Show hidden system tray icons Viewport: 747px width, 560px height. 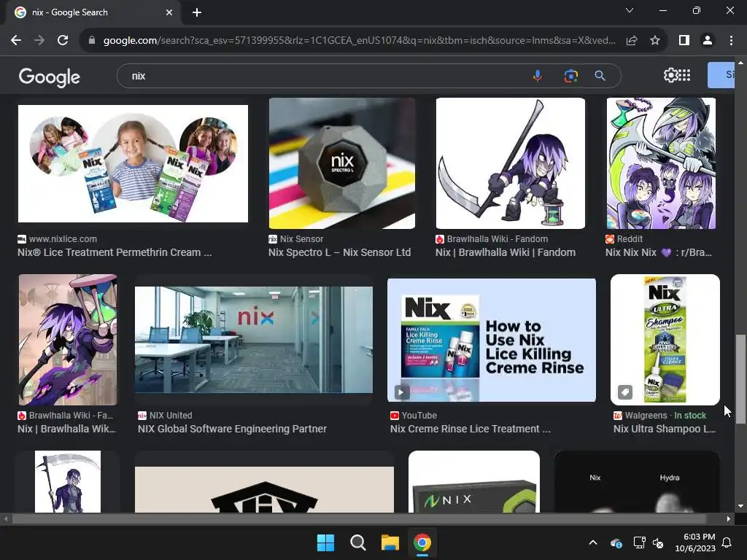click(593, 542)
